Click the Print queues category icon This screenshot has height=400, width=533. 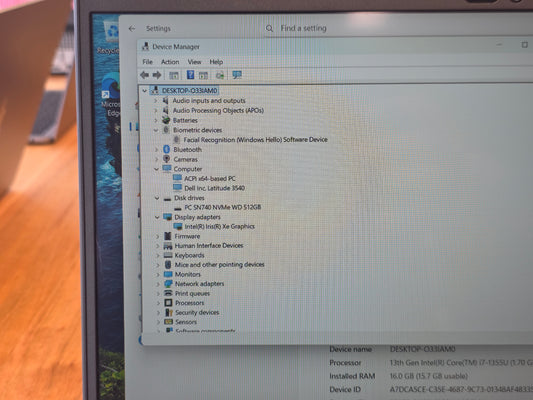168,293
